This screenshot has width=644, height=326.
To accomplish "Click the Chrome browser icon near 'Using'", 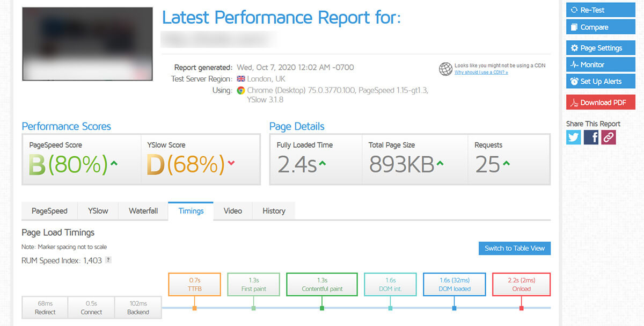I will tap(240, 90).
